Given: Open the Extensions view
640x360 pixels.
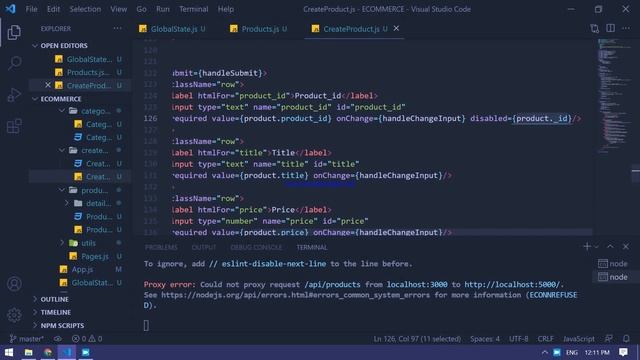Looking at the screenshot, I should (14, 126).
